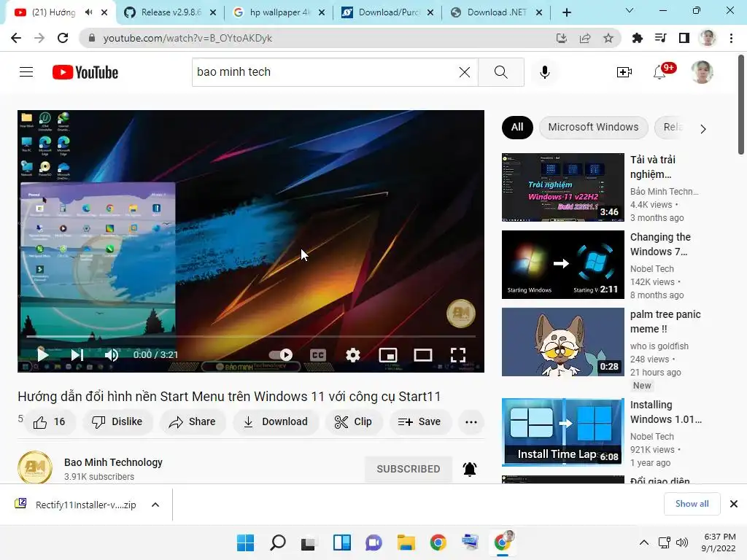
Task: Click the Dislike button
Action: pyautogui.click(x=117, y=422)
